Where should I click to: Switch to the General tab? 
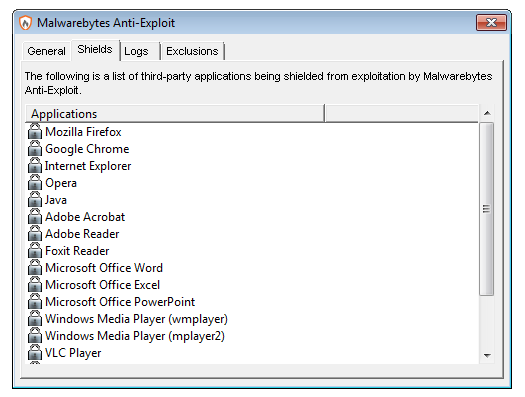pos(47,51)
